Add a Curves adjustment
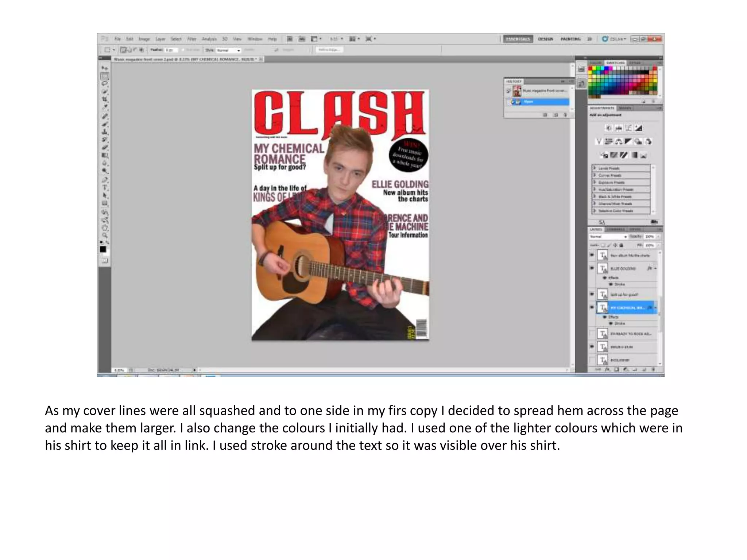Image resolution: width=747 pixels, height=560 pixels. tap(628, 128)
